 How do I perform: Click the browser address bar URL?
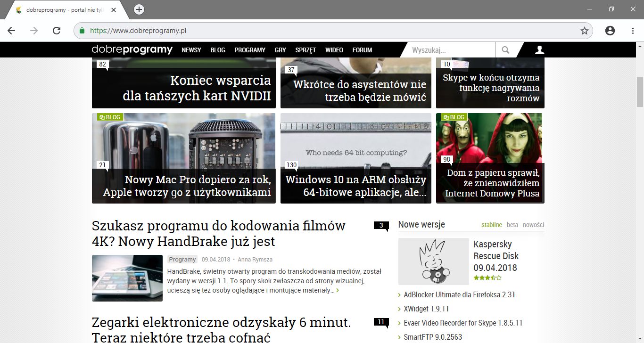click(138, 31)
